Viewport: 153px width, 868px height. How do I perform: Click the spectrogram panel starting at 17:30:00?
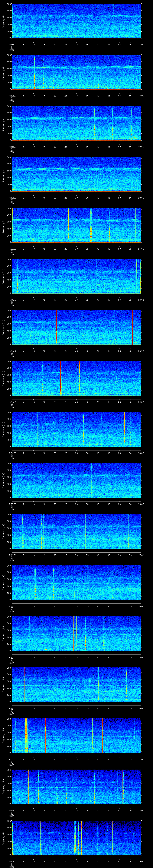[x=76, y=736]
